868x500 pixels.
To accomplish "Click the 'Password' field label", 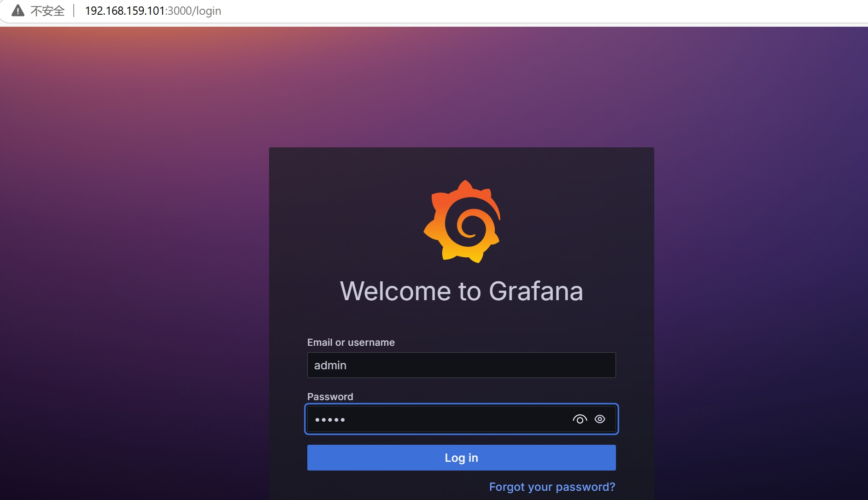I will tap(330, 396).
